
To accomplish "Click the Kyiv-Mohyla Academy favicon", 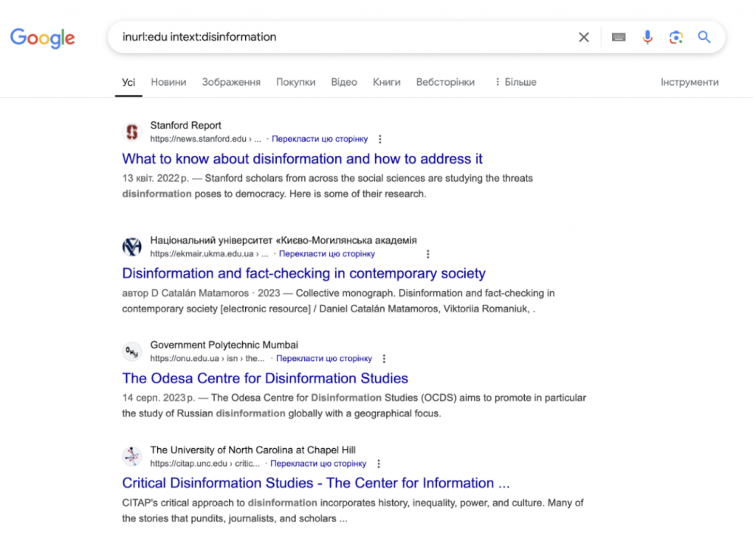I will [132, 247].
